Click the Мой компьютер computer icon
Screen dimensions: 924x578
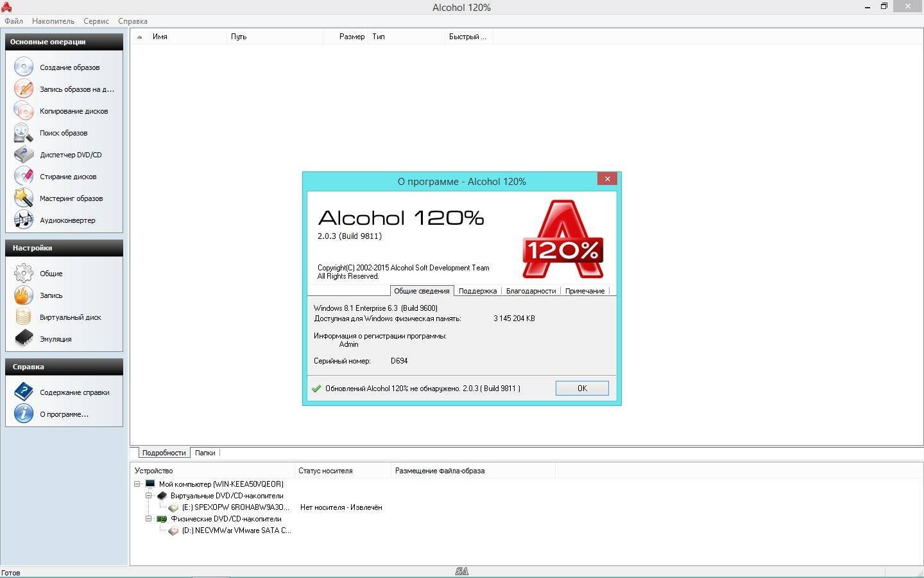(x=151, y=484)
